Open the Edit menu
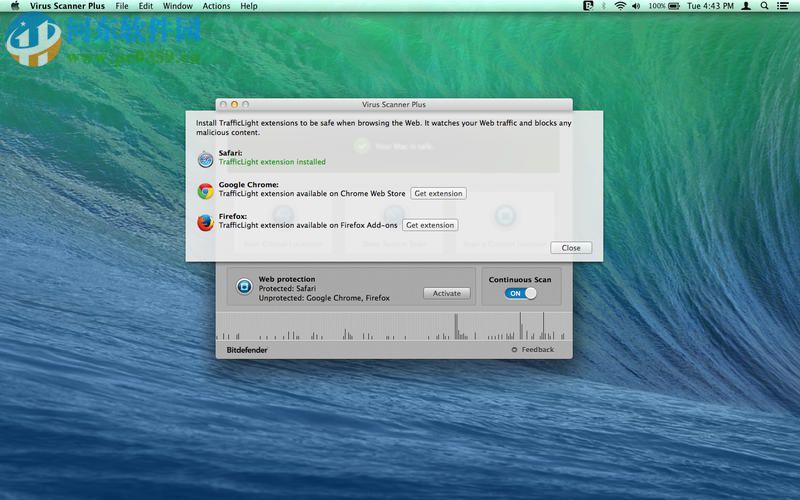The width and height of the screenshot is (800, 500). pyautogui.click(x=146, y=6)
